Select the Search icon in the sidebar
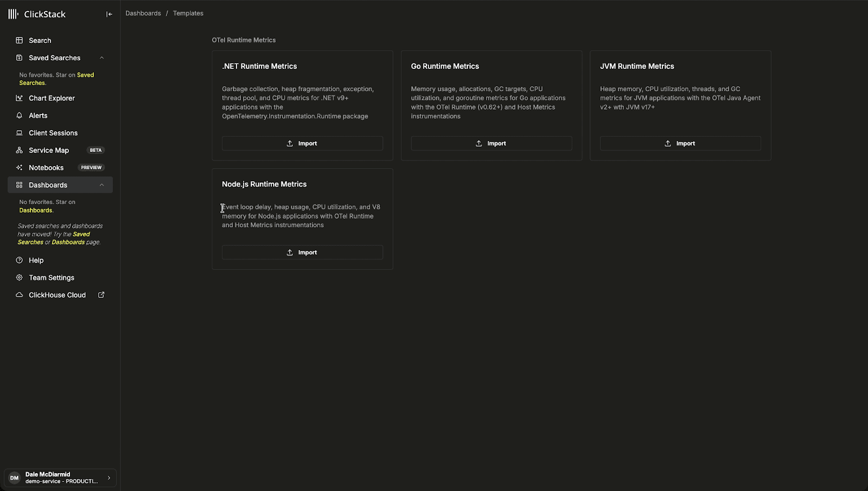Viewport: 868px width, 491px height. (19, 40)
